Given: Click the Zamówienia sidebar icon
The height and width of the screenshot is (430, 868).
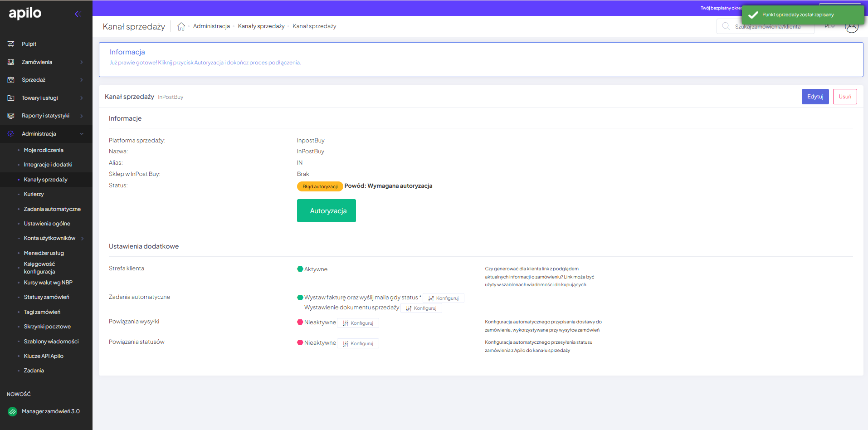Looking at the screenshot, I should click(x=11, y=62).
